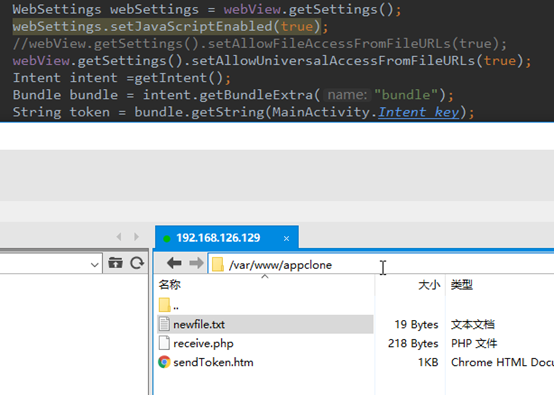Open the Intent_key link in the code

point(419,112)
